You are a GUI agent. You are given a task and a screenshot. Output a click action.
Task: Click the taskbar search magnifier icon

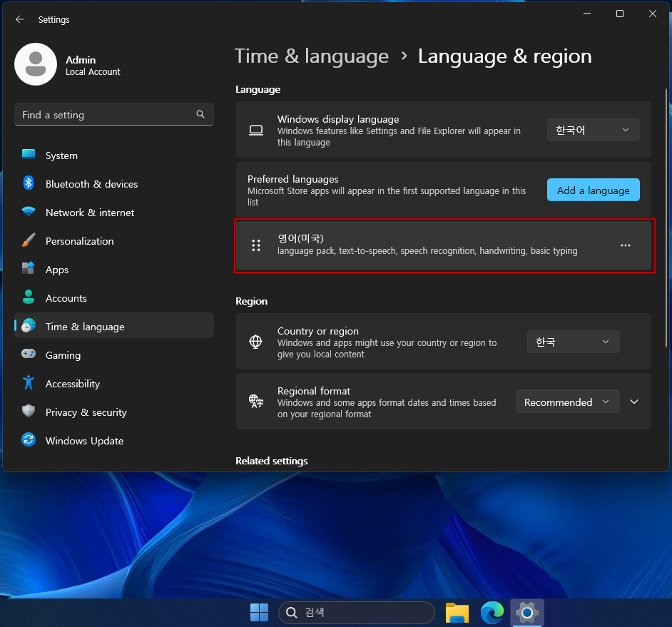292,613
